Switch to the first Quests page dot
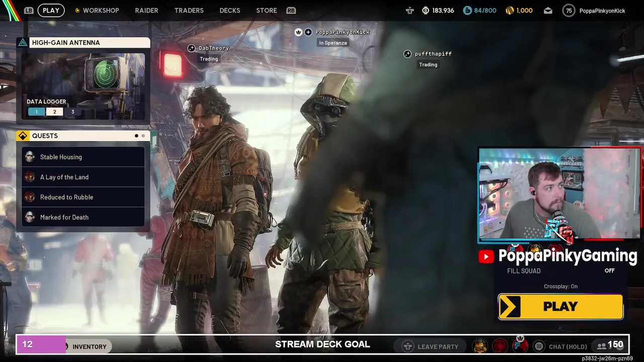Image resolution: width=644 pixels, height=362 pixels. [136, 136]
